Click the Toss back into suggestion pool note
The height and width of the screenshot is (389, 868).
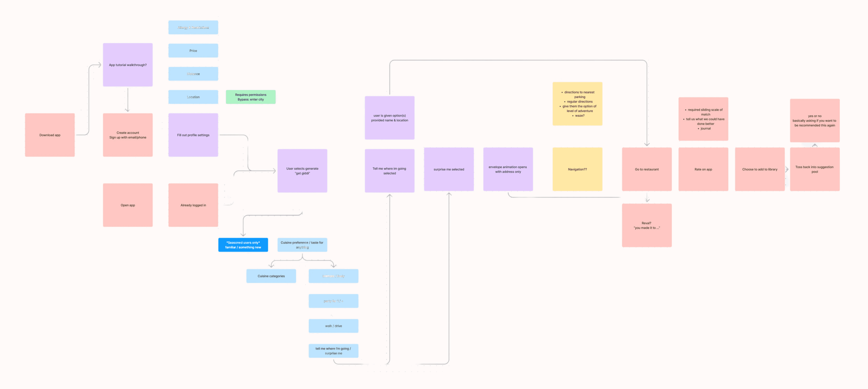pyautogui.click(x=814, y=169)
